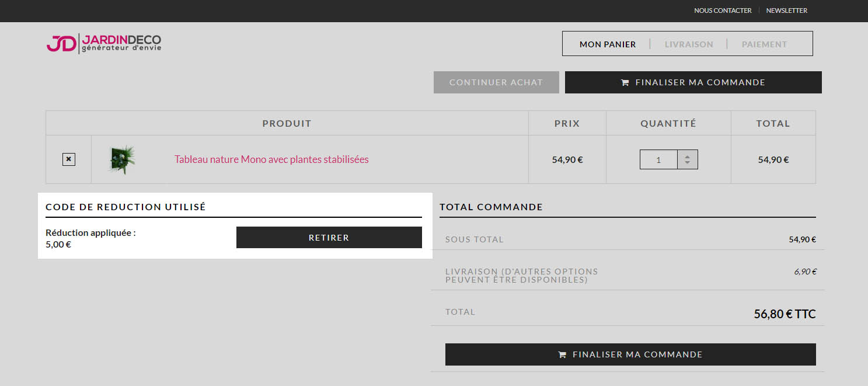Click the bottom Finaliser Ma Commande button
The image size is (868, 386).
coord(630,354)
